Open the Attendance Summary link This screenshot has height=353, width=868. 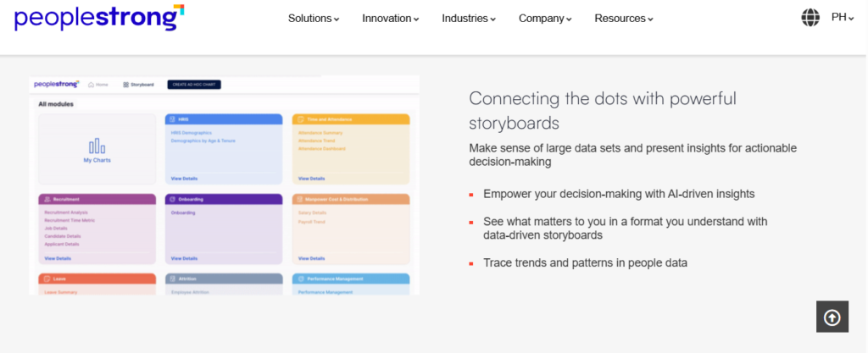pyautogui.click(x=320, y=133)
